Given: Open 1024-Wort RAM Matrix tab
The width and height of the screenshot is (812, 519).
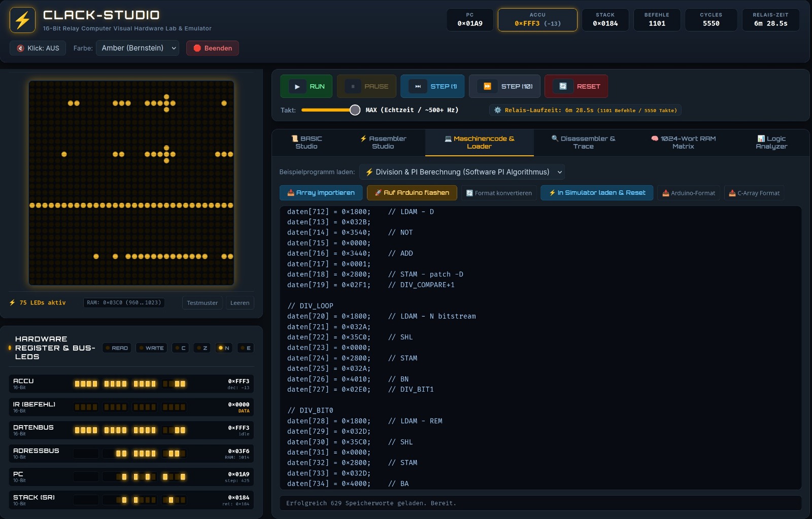Looking at the screenshot, I should point(683,143).
